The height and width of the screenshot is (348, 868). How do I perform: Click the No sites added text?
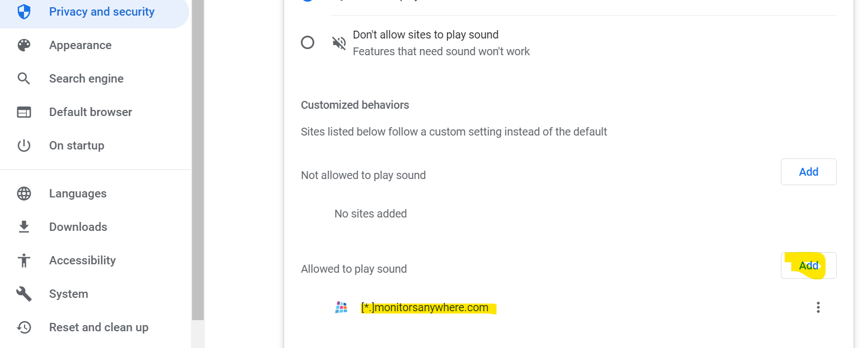point(370,213)
